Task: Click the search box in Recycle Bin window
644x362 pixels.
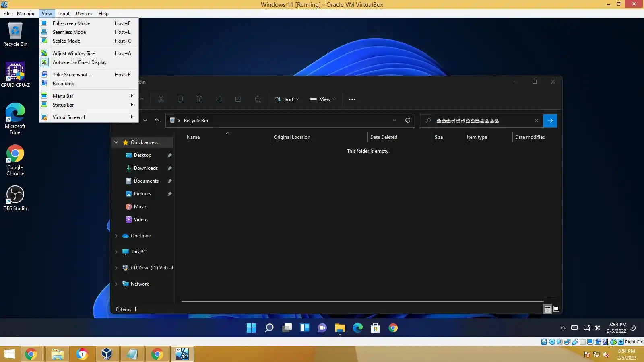Action: [x=482, y=121]
